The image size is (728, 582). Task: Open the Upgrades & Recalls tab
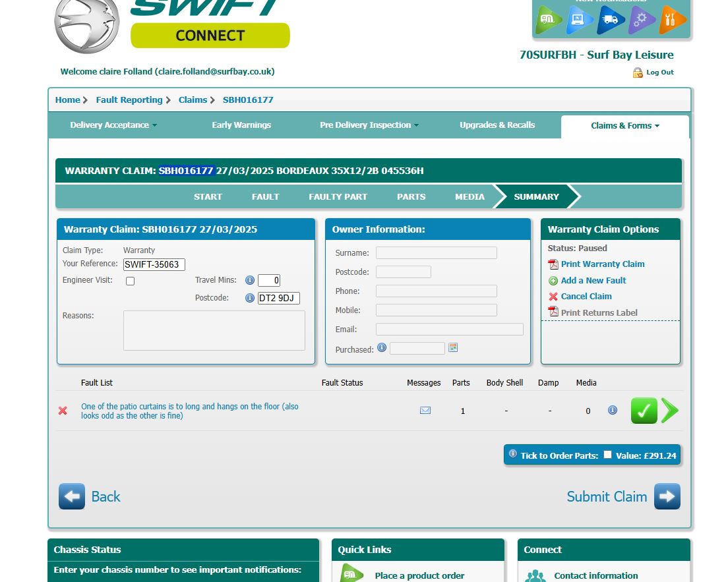point(497,125)
